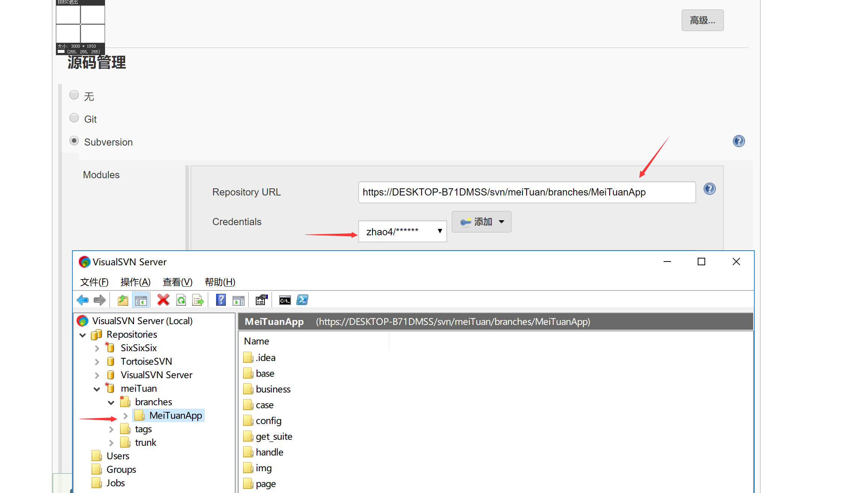Collapse the branches tree node
Screen dimensions: 868x493
111,402
